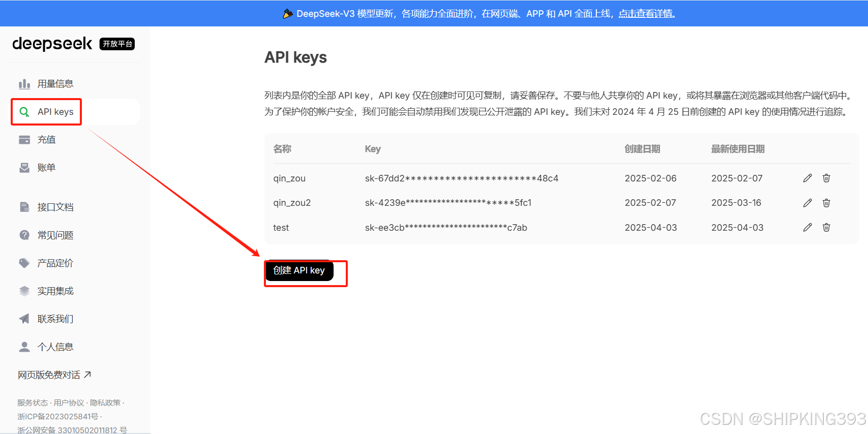Click the key starting sk-ee3cb

(x=446, y=228)
